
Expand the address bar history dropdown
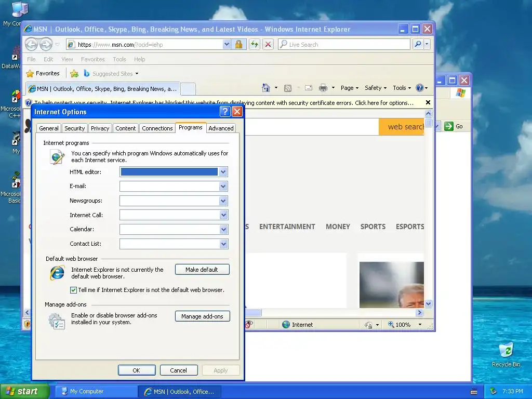coord(227,45)
